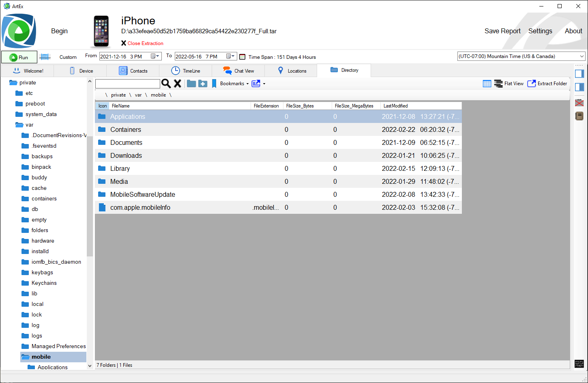This screenshot has width=588, height=383.
Task: Switch to the Welcome! tab
Action: tap(27, 71)
